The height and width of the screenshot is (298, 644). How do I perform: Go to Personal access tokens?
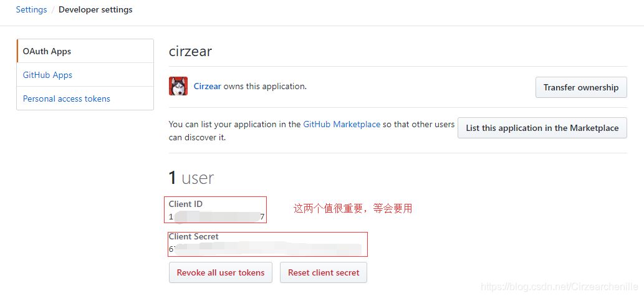click(x=85, y=99)
